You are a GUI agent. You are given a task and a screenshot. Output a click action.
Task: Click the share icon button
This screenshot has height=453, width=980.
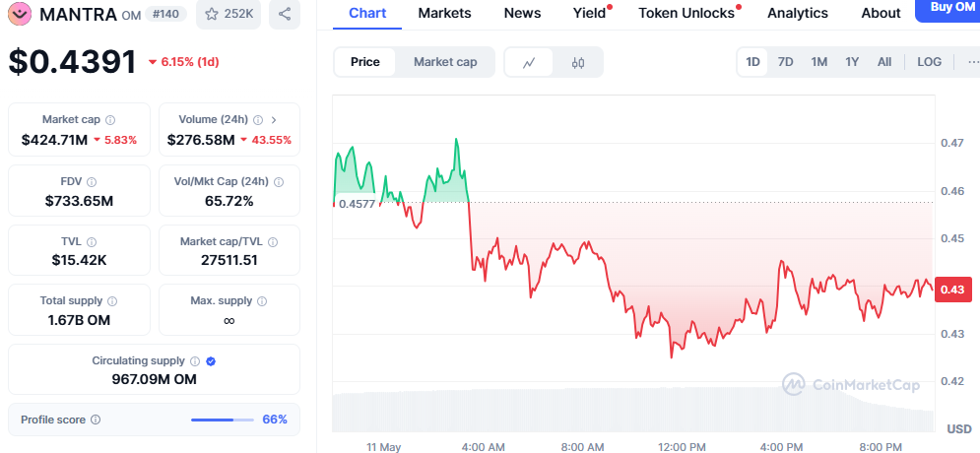(x=285, y=14)
